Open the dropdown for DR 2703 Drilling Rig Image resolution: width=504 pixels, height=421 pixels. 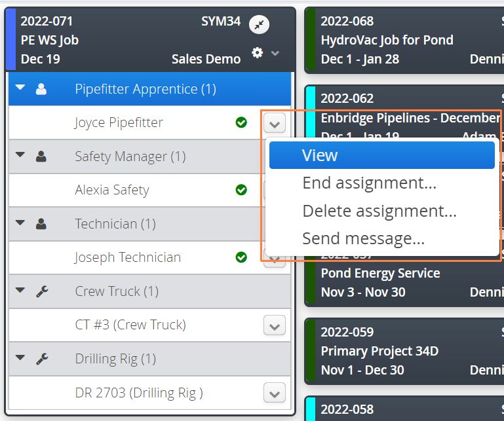(x=275, y=393)
